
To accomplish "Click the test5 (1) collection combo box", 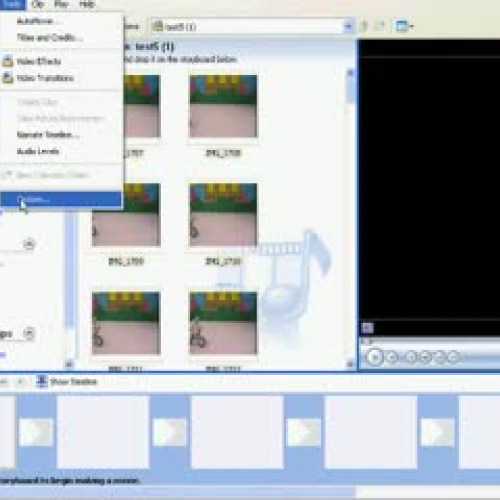I will click(x=252, y=26).
